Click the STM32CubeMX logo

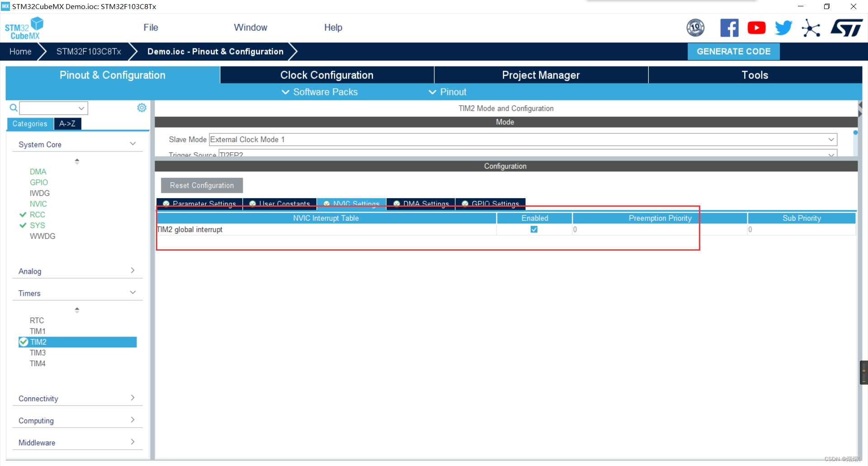tap(24, 28)
